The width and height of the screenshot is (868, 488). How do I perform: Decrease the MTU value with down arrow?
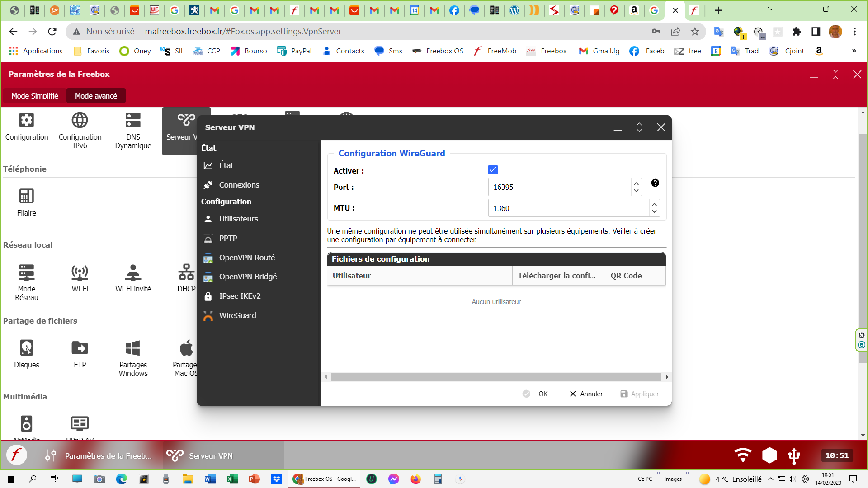(x=654, y=211)
